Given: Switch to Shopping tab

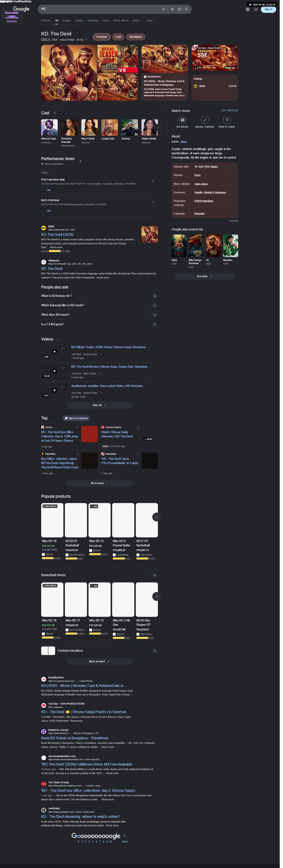Looking at the screenshot, I should [93, 21].
